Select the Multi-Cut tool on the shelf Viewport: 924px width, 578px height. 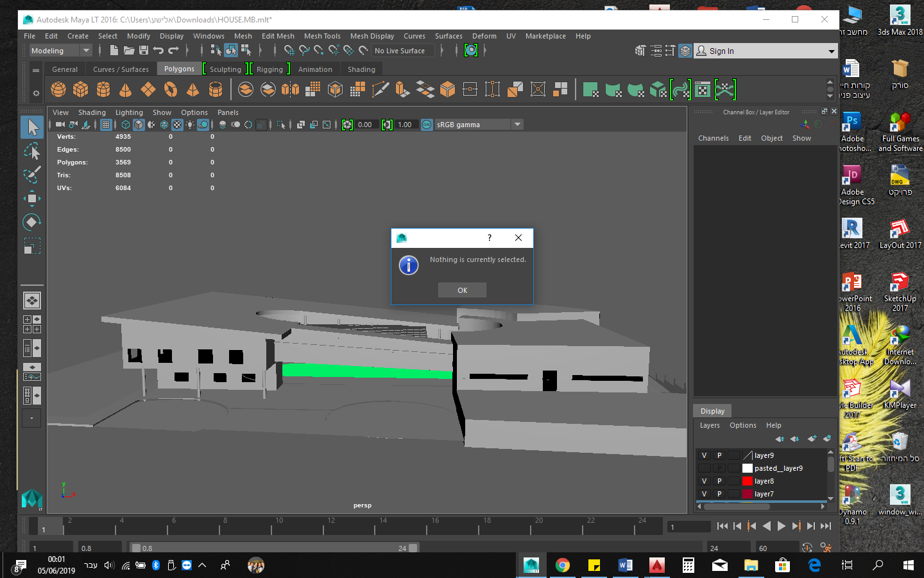tap(381, 89)
